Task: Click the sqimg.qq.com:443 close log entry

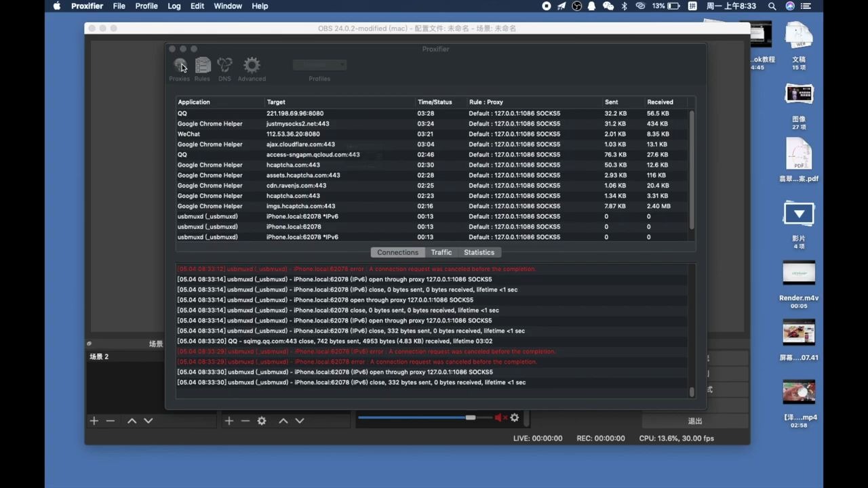Action: [x=334, y=341]
